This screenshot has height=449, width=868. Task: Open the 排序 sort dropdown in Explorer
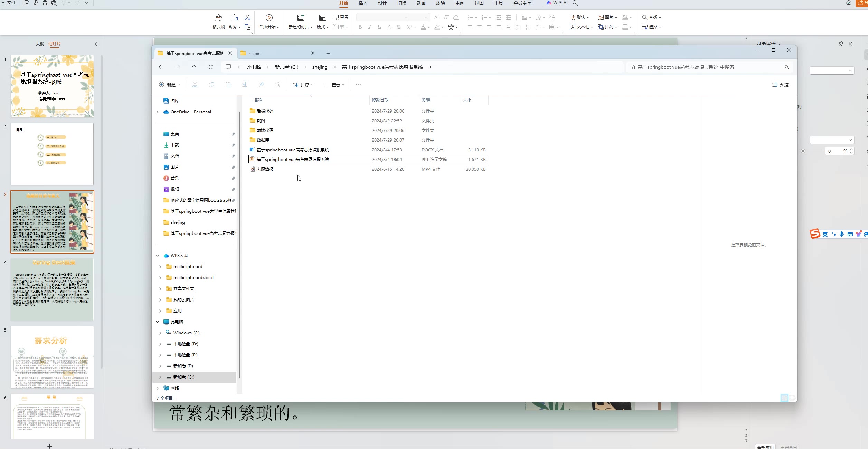(303, 85)
